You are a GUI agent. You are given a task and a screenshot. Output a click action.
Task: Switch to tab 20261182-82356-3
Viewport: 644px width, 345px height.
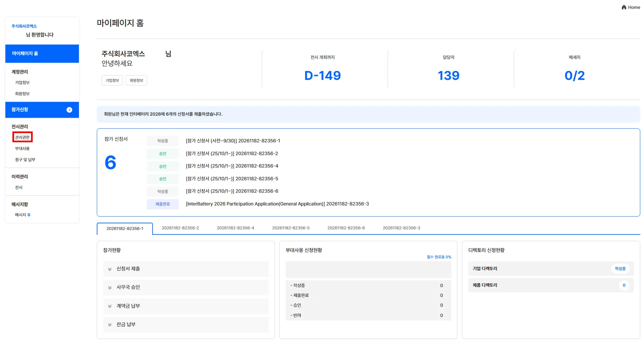pyautogui.click(x=401, y=228)
